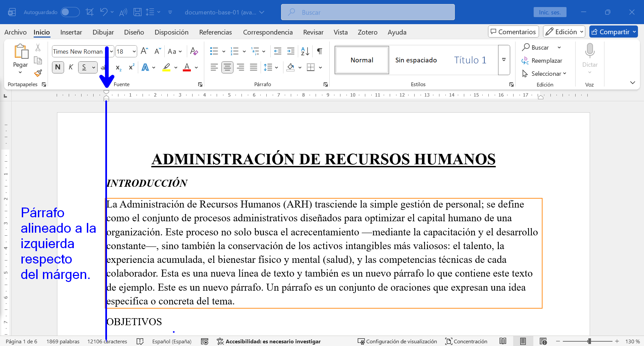
Task: Switch to the Referencias tab
Action: (x=215, y=32)
